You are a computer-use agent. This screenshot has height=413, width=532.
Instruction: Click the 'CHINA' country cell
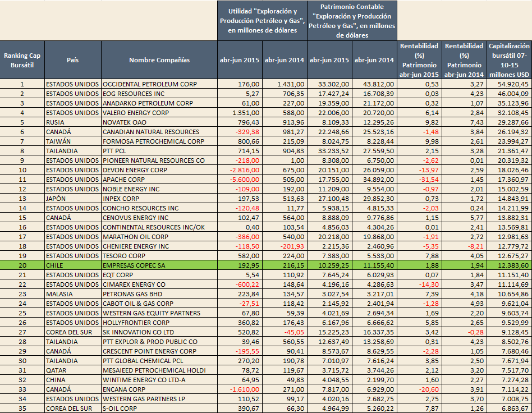coord(72,380)
